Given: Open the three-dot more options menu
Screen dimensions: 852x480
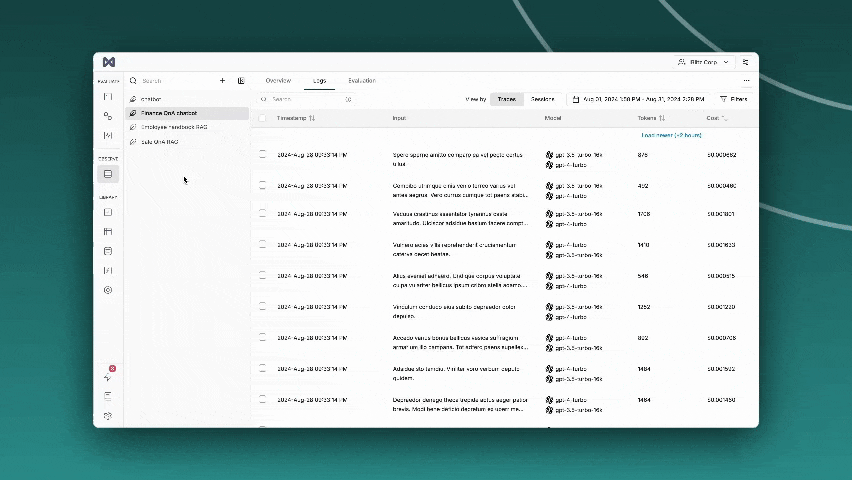Looking at the screenshot, I should 747,80.
